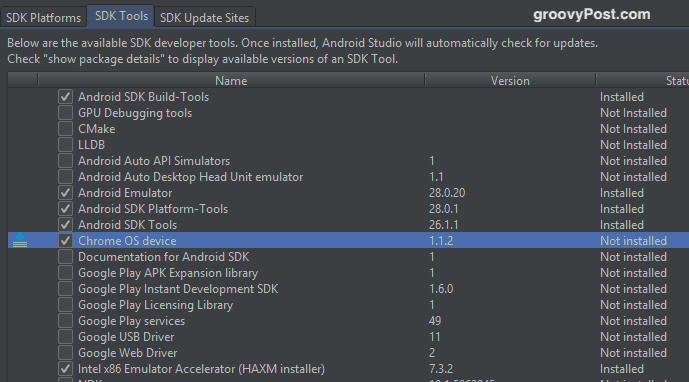Screen dimensions: 689x382
Task: Enable Android Auto API Simulators checkbox
Action: 65,161
